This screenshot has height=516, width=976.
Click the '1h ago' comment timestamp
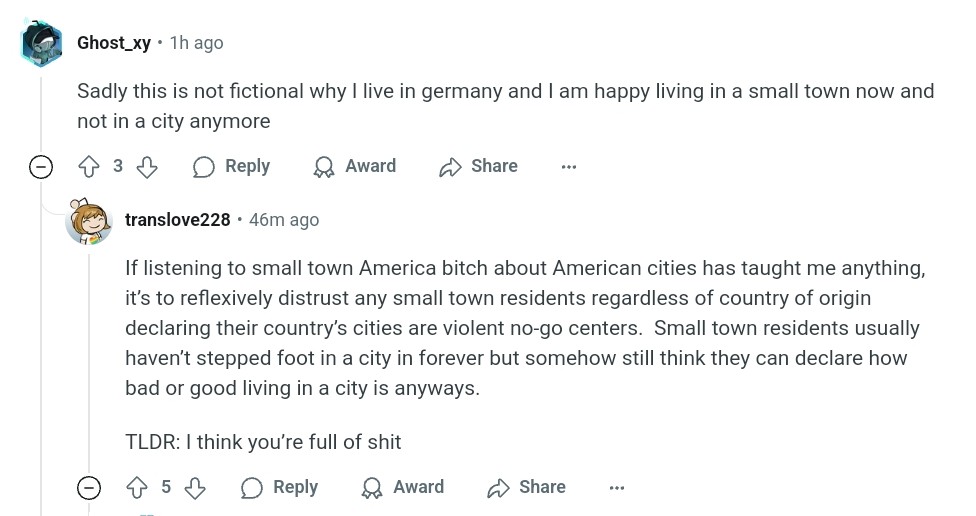tap(197, 43)
